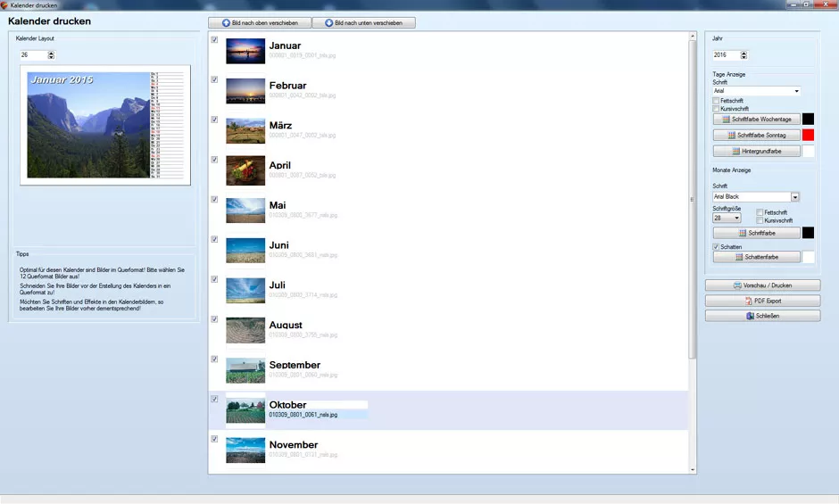Open the Schriftfarbe Wochentage color picker
This screenshot has height=504, width=839.
click(x=756, y=119)
